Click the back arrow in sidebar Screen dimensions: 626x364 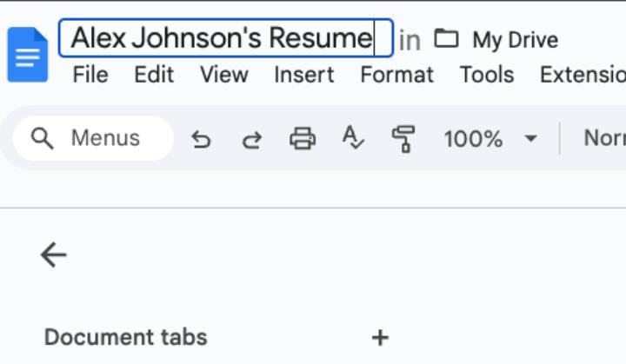[54, 255]
